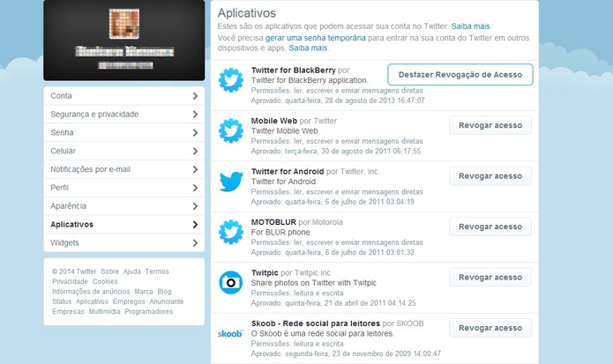613x364 pixels.
Task: Open the Programadores footer link
Action: point(148,312)
